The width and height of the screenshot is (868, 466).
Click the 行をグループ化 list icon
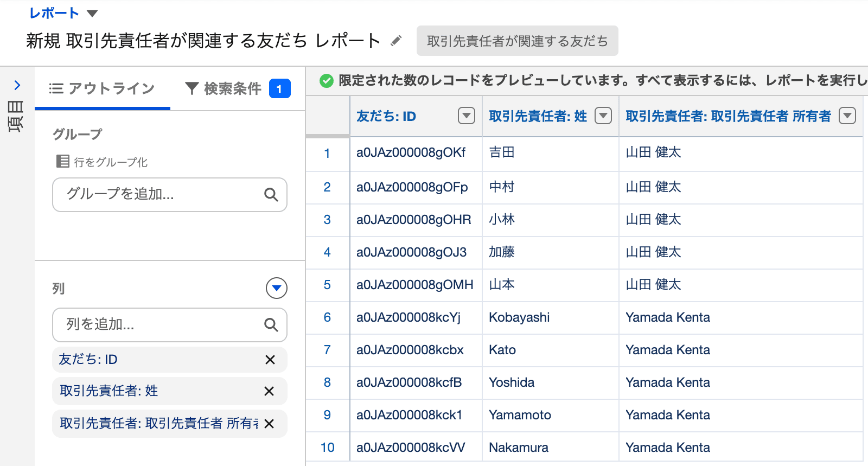tap(63, 161)
